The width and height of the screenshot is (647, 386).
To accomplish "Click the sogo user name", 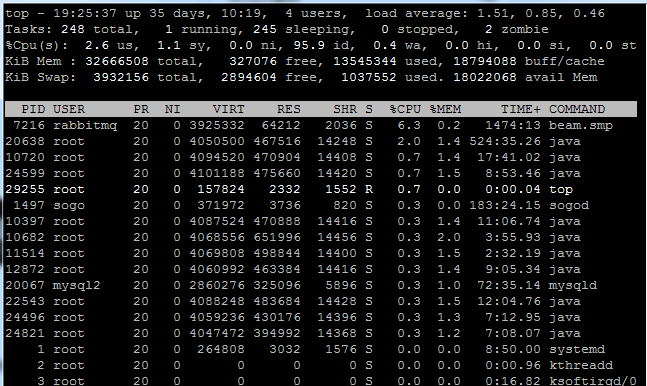I will point(69,205).
